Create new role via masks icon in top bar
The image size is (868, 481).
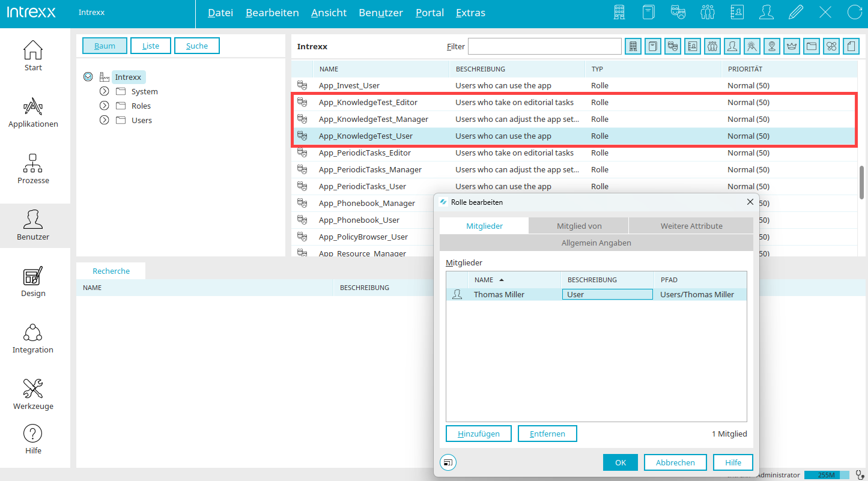678,12
